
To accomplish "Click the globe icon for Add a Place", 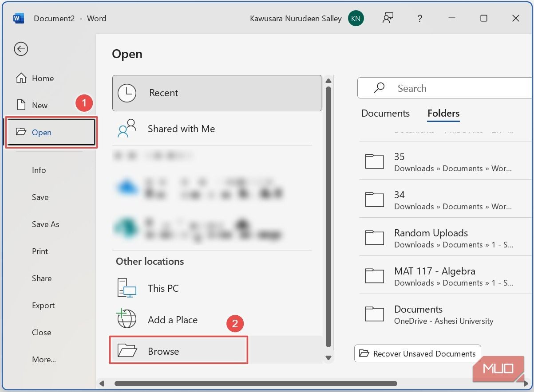I will click(126, 319).
